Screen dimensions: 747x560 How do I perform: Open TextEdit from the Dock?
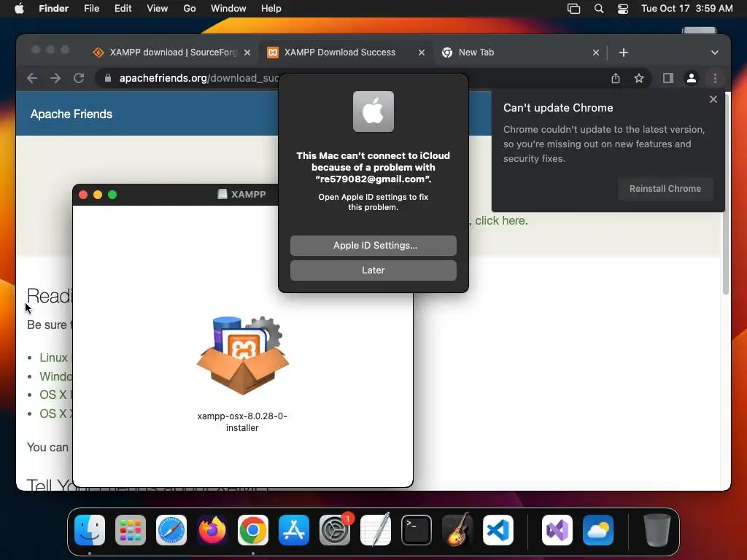tap(376, 530)
